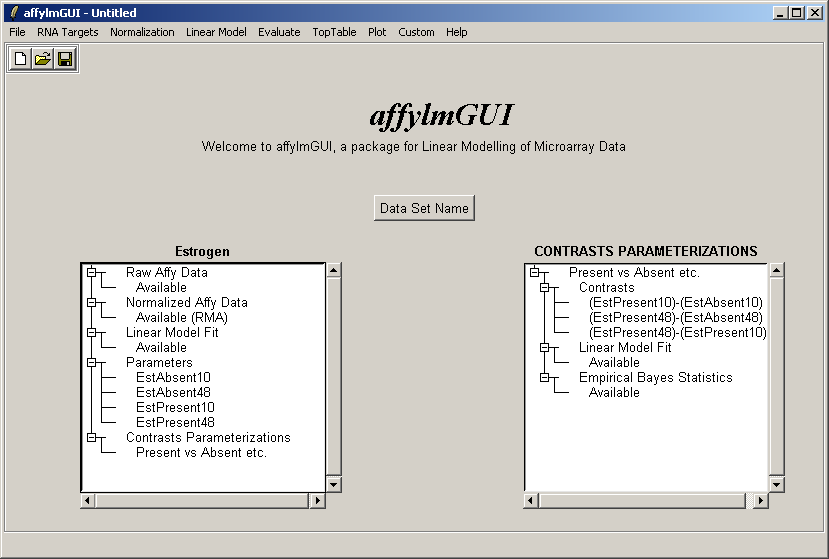The height and width of the screenshot is (559, 829).
Task: Click right arrow of Estrogen panel horizontal scrollbar
Action: pos(318,500)
